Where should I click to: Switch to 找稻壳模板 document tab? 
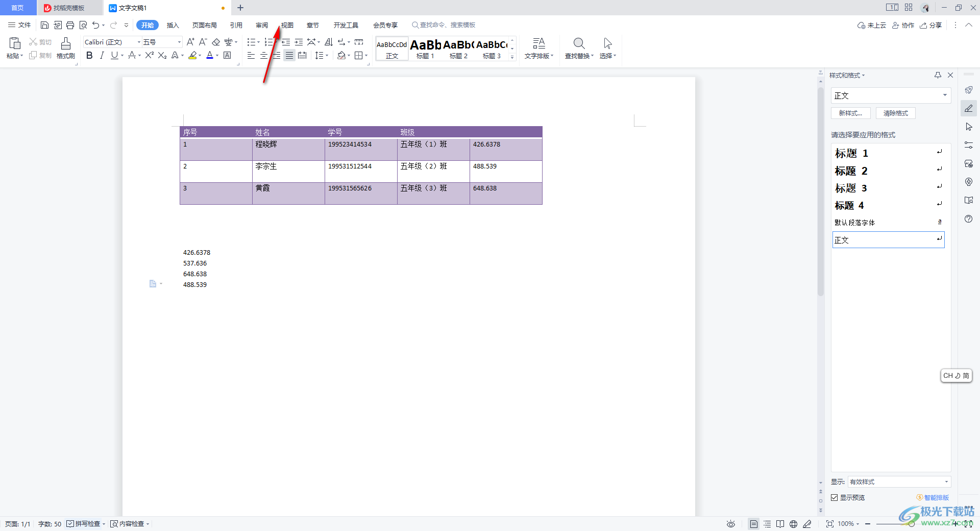click(x=69, y=8)
